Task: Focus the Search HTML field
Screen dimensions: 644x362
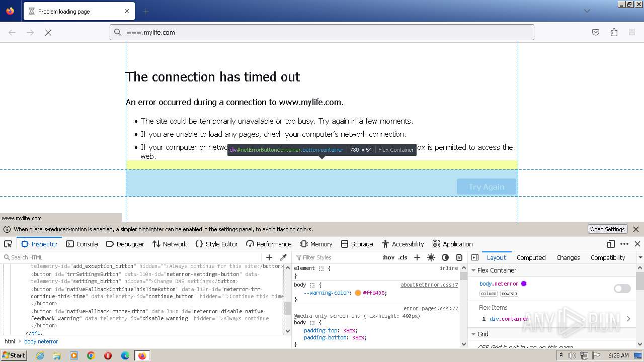Action: [131, 257]
